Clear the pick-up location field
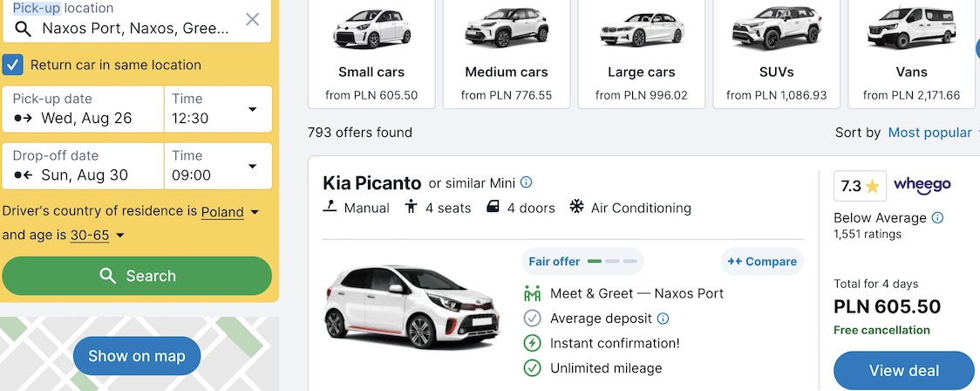The image size is (980, 391). point(252,19)
